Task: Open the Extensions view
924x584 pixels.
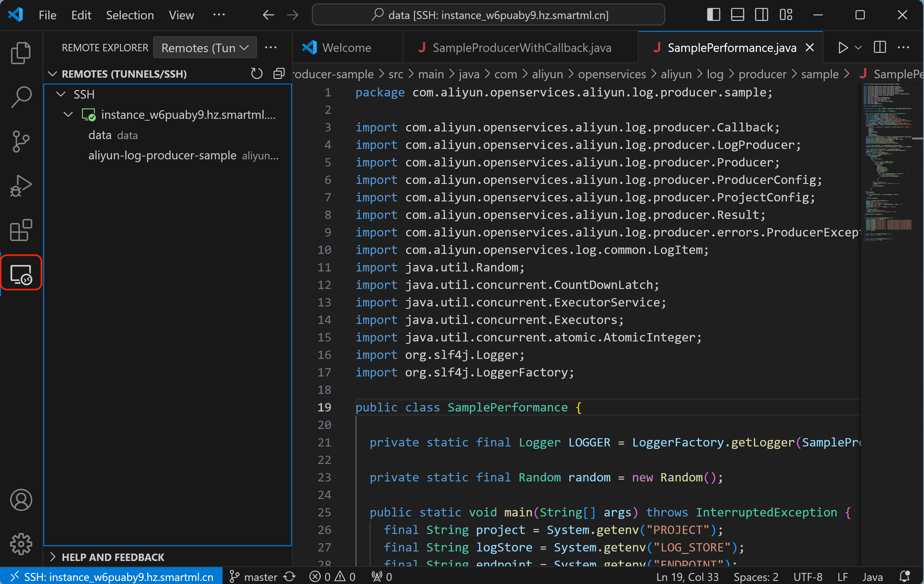Action: pyautogui.click(x=21, y=230)
